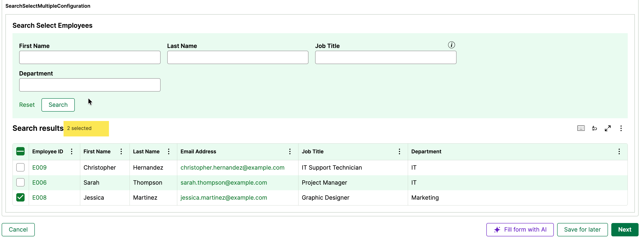Toggle the select-all checkbox in the table header
Viewport: 644px width, 242px height.
coord(20,152)
